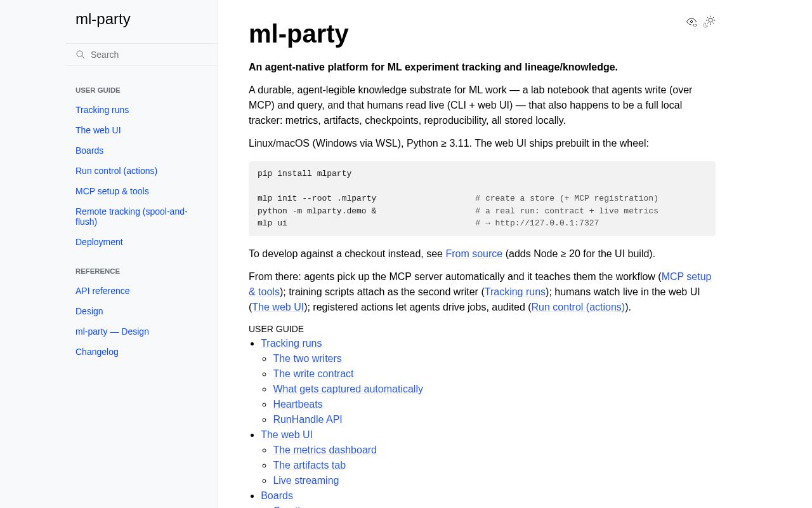The image size is (812, 508).
Task: Click the 'mlp ui' command line
Action: pyautogui.click(x=272, y=224)
